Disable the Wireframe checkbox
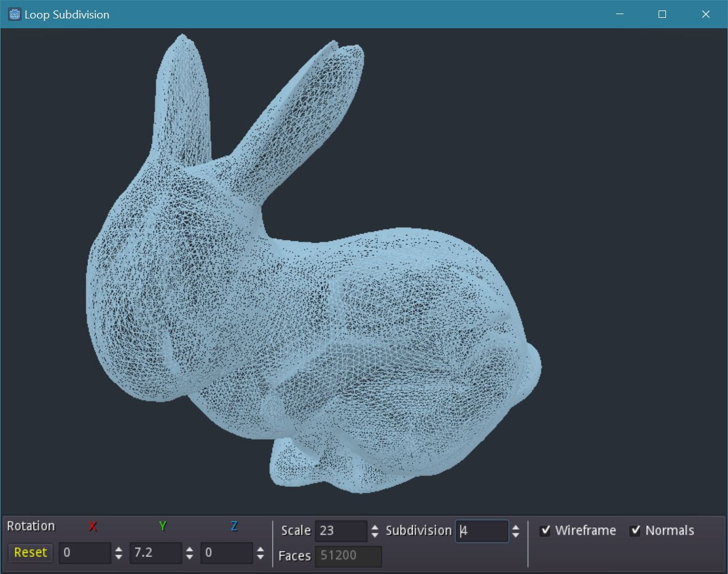Viewport: 728px width, 574px height. 546,530
